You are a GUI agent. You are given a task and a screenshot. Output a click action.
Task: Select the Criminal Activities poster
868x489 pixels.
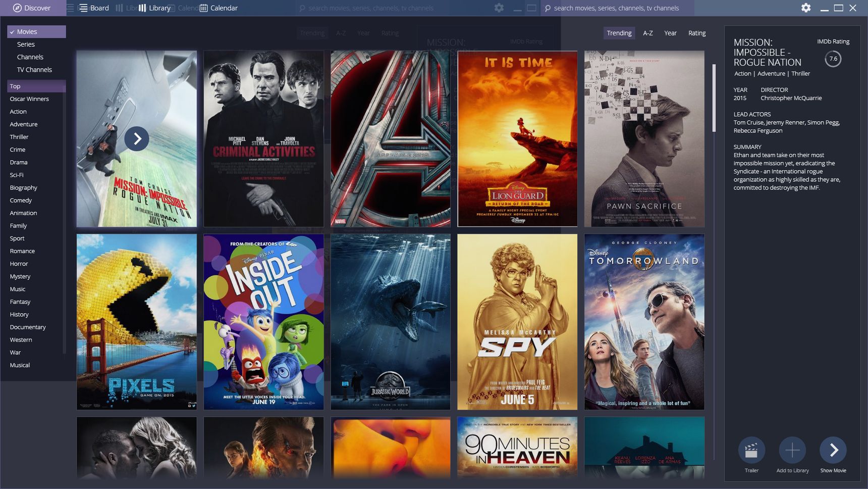[x=263, y=138]
